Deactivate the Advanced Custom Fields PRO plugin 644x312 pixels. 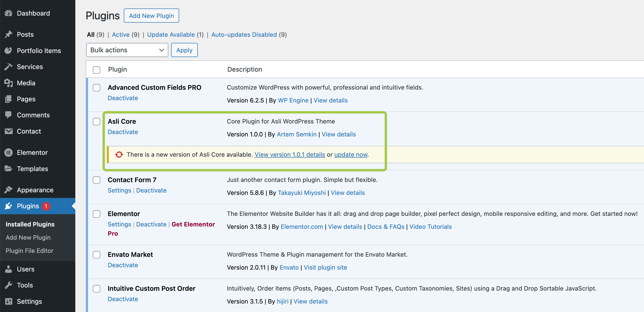click(x=123, y=98)
